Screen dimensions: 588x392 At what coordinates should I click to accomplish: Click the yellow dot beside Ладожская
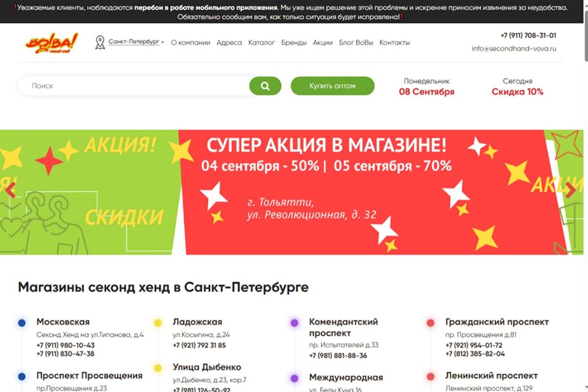click(158, 323)
